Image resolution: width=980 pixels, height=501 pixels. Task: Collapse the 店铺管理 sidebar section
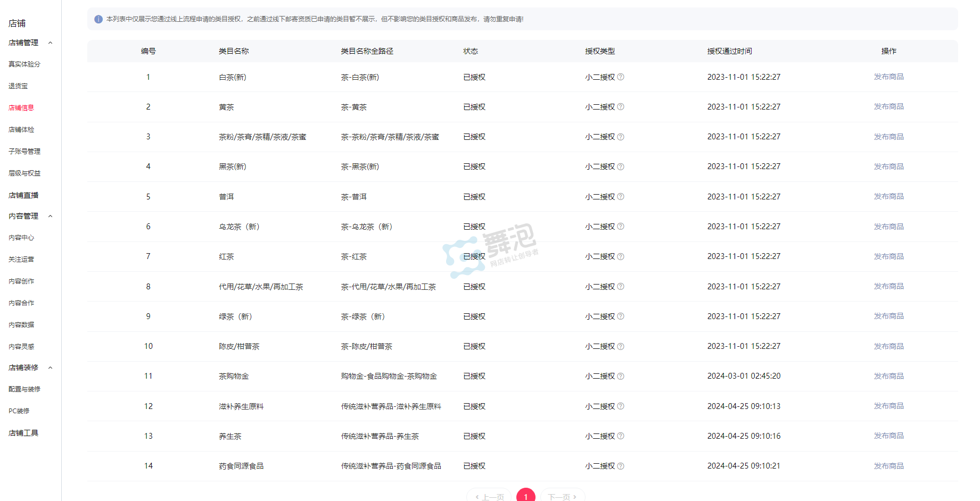pos(51,43)
